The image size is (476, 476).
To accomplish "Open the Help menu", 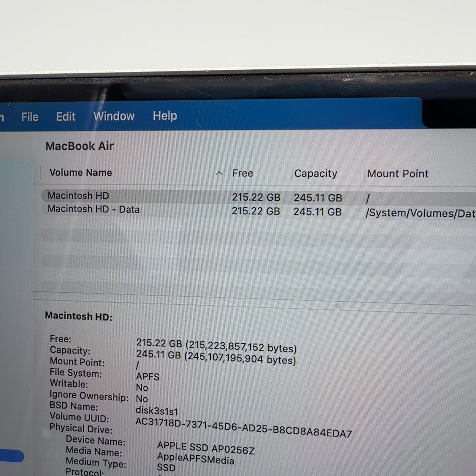I will [165, 116].
